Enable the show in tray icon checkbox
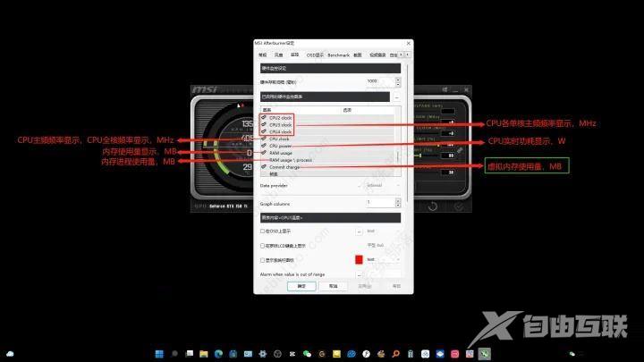Viewport: 644px width, 362px height. [x=262, y=260]
